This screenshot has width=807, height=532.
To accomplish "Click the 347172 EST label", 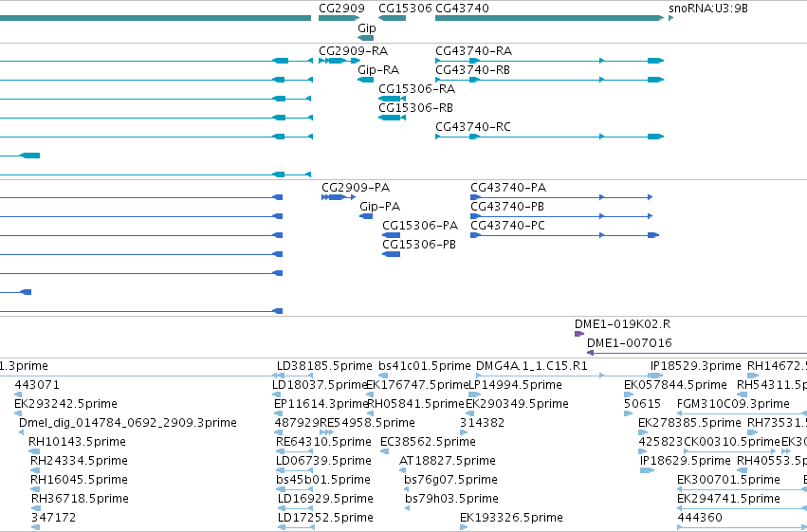I will pyautogui.click(x=53, y=518).
